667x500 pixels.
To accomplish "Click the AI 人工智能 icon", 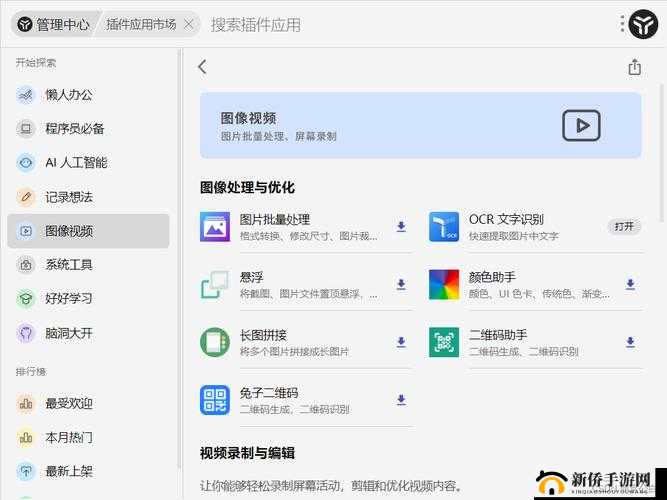I will point(26,163).
